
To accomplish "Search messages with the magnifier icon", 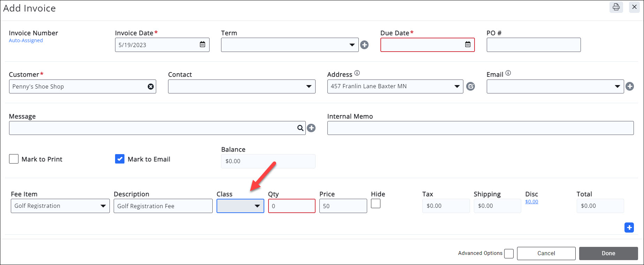I will [x=300, y=128].
